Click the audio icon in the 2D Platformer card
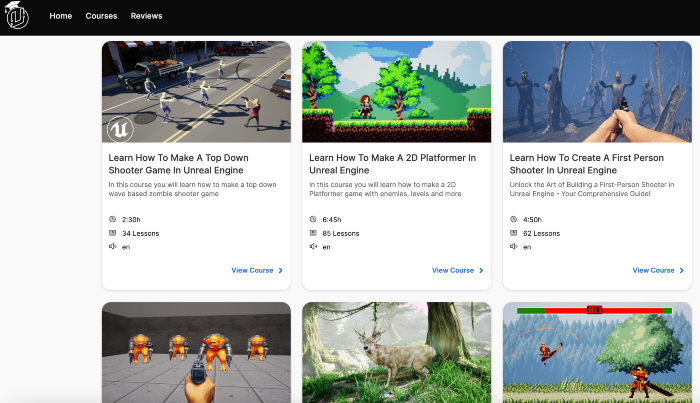700x403 pixels. coord(313,246)
